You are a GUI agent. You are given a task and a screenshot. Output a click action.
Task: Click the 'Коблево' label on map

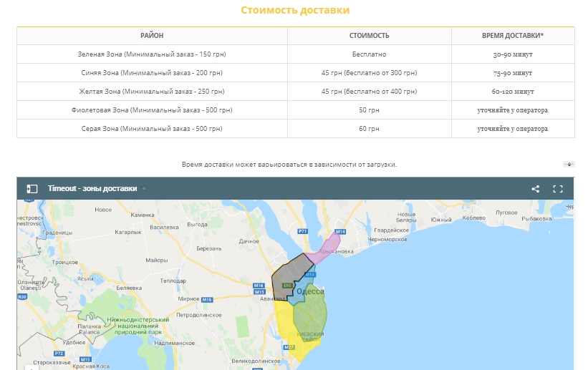click(x=474, y=218)
